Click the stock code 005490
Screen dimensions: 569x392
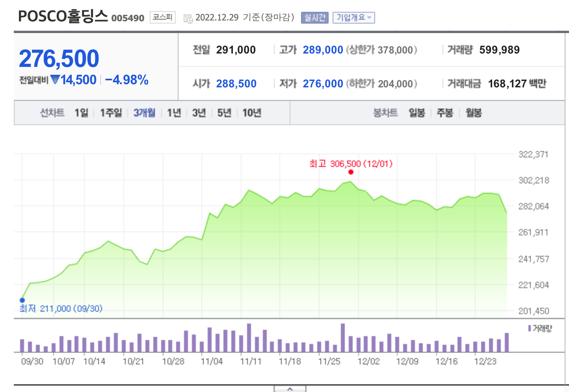pyautogui.click(x=128, y=18)
